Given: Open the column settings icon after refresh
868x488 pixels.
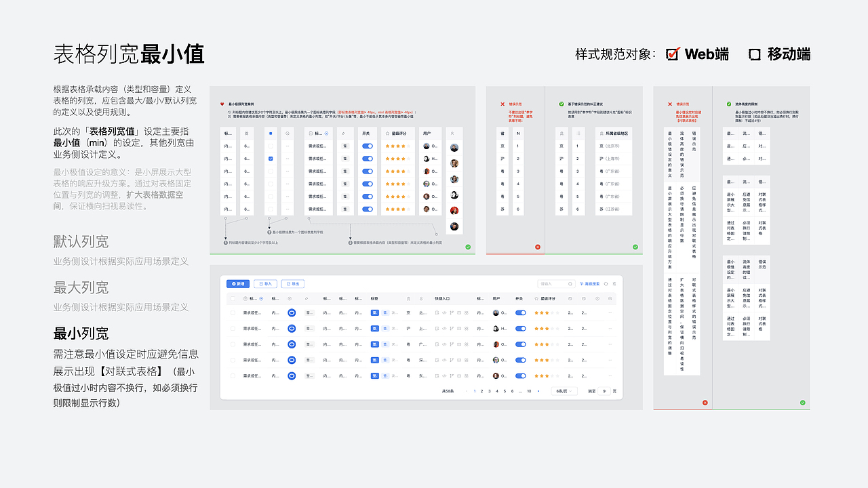Looking at the screenshot, I should point(614,284).
